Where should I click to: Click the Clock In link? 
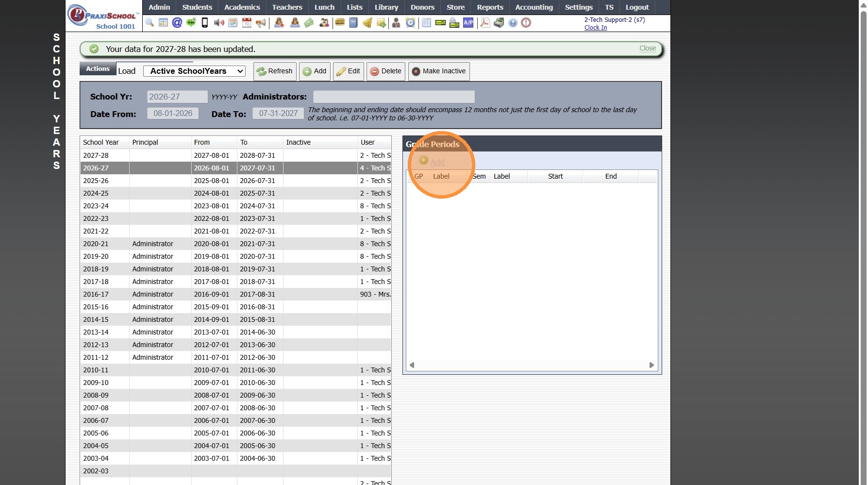596,28
